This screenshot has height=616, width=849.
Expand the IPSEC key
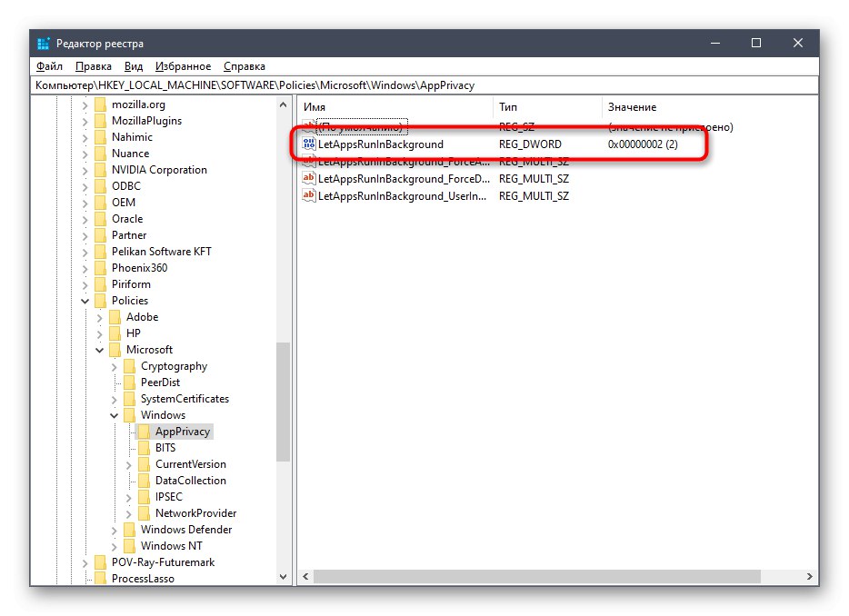coord(129,498)
